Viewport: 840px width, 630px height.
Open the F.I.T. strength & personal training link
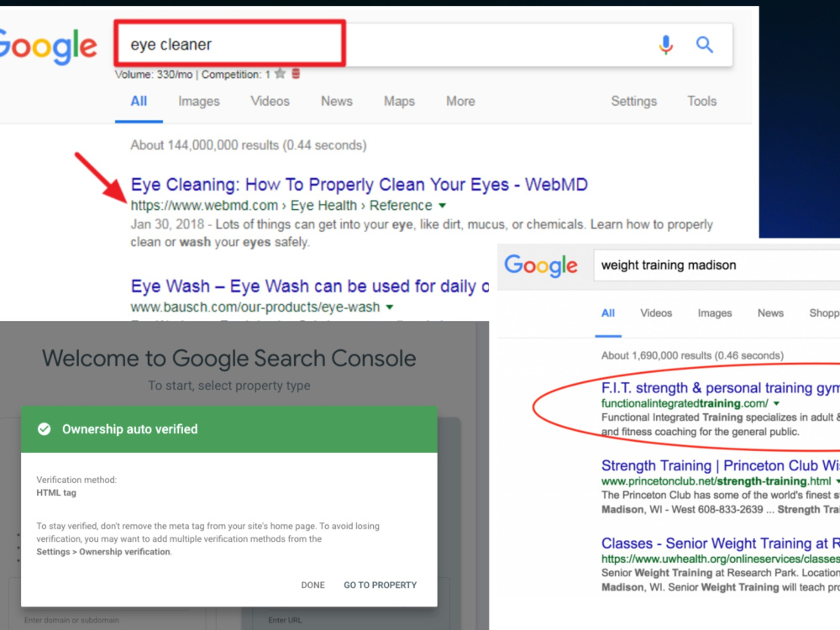(x=721, y=388)
